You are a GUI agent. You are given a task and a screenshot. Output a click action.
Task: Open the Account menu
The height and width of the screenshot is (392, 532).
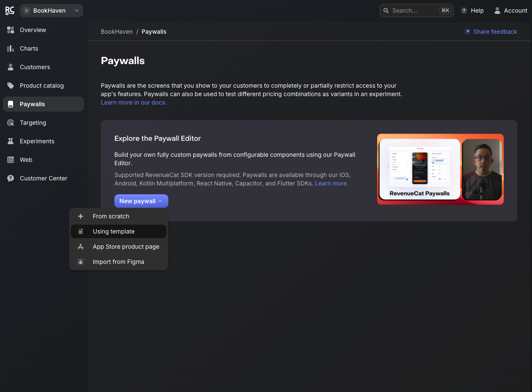(x=510, y=11)
